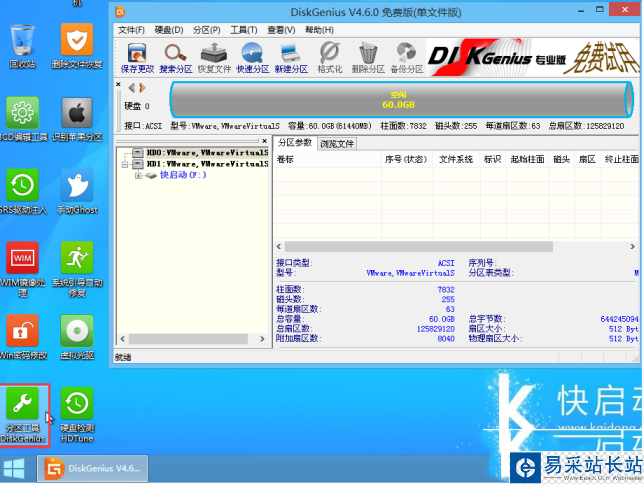Click the 就绪 status bar text
This screenshot has height=484, width=644.
123,357
